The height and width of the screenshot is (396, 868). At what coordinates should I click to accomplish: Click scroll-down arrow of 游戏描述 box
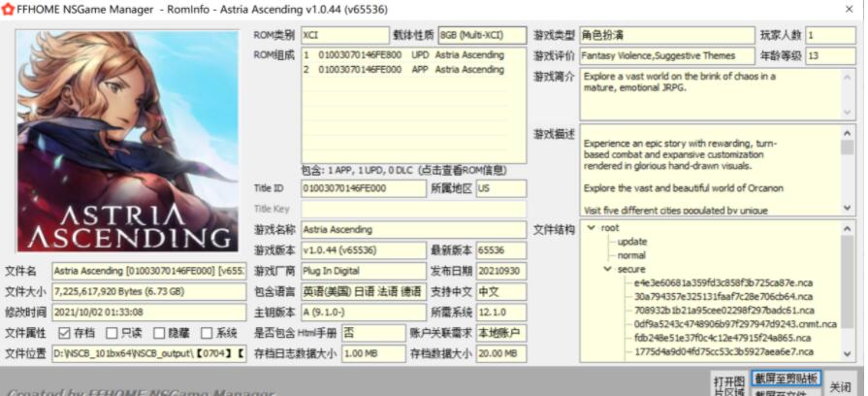click(848, 209)
